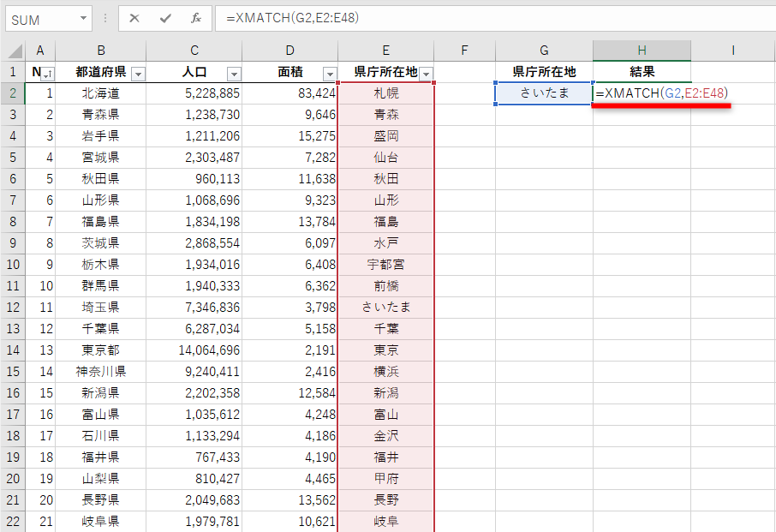Screen dimensions: 776x532
Task: Select row 22 header
Action: (x=13, y=521)
